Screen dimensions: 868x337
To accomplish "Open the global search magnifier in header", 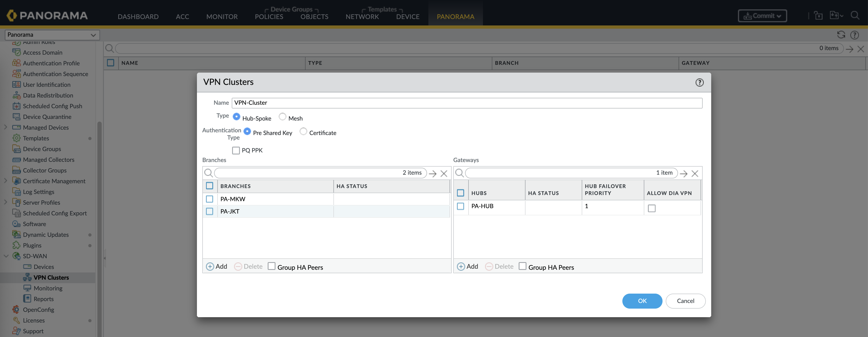I will 855,16.
